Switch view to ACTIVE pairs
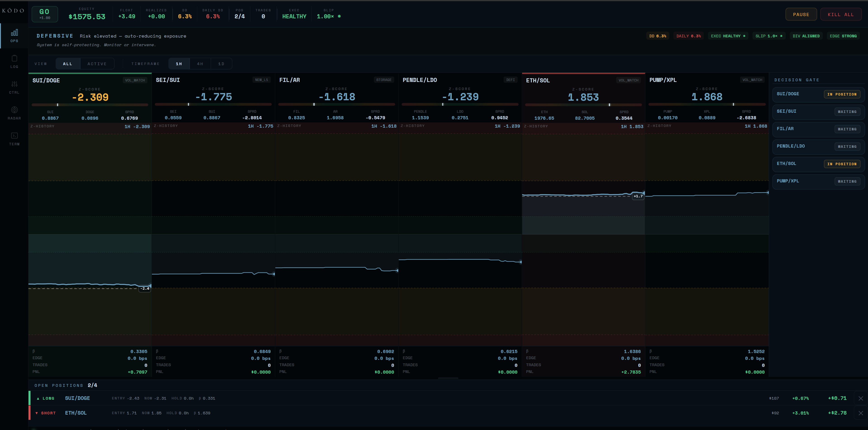 [97, 64]
